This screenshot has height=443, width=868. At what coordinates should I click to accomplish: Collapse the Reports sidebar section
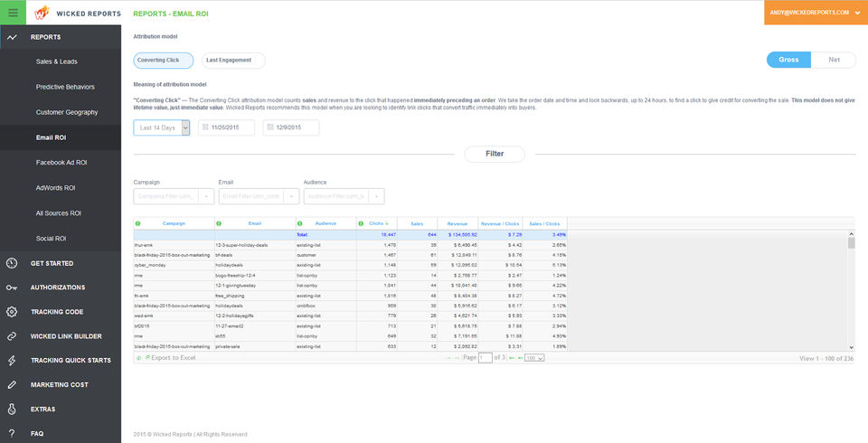[x=61, y=37]
